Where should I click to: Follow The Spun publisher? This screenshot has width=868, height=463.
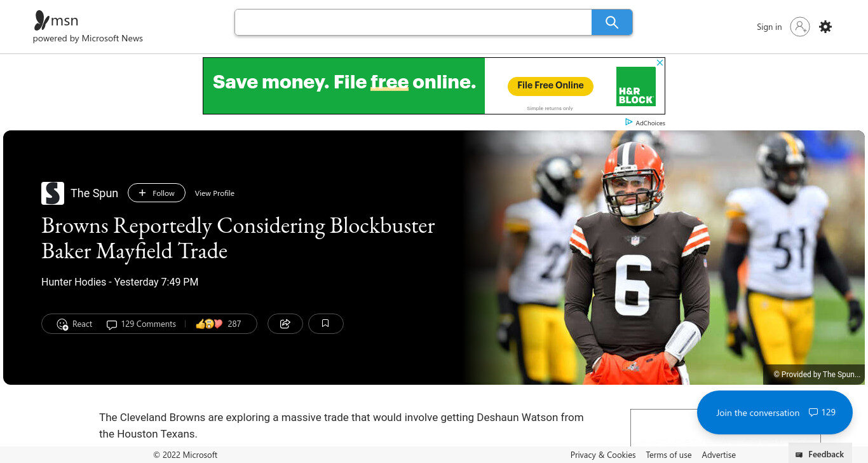point(156,193)
